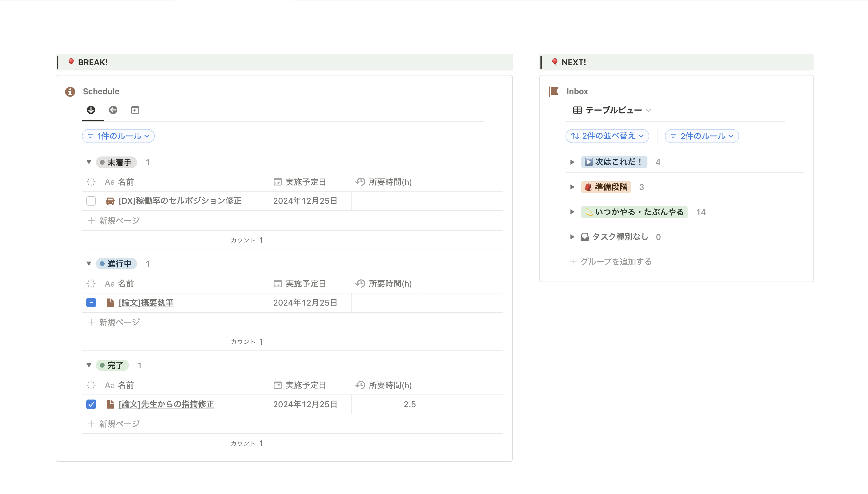Uncheck the completed [論文]先生からの指摘修正 task

91,404
